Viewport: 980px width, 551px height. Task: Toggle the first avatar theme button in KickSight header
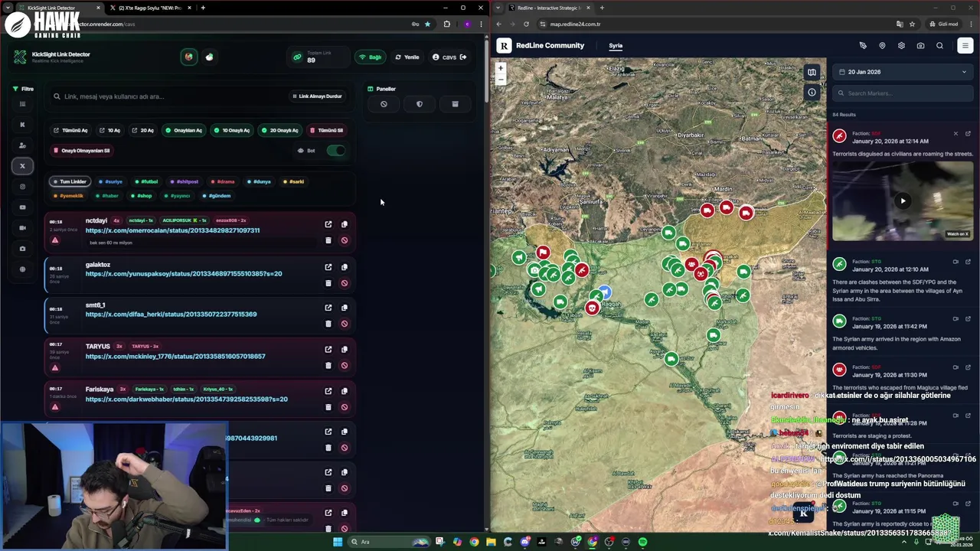point(188,57)
